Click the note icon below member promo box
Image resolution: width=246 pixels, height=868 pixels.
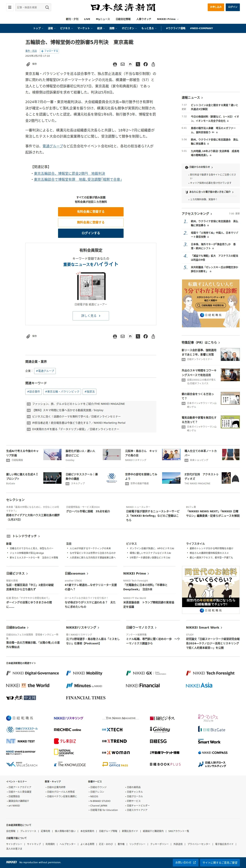tap(130, 336)
